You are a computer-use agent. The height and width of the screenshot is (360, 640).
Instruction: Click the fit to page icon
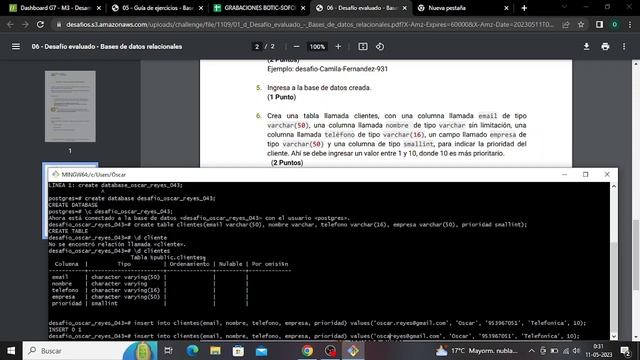click(x=362, y=47)
